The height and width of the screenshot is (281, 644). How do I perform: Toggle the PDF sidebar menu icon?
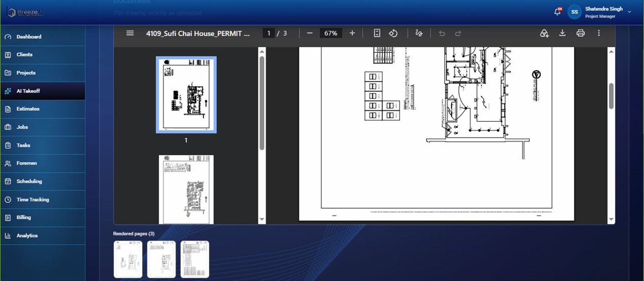(130, 33)
